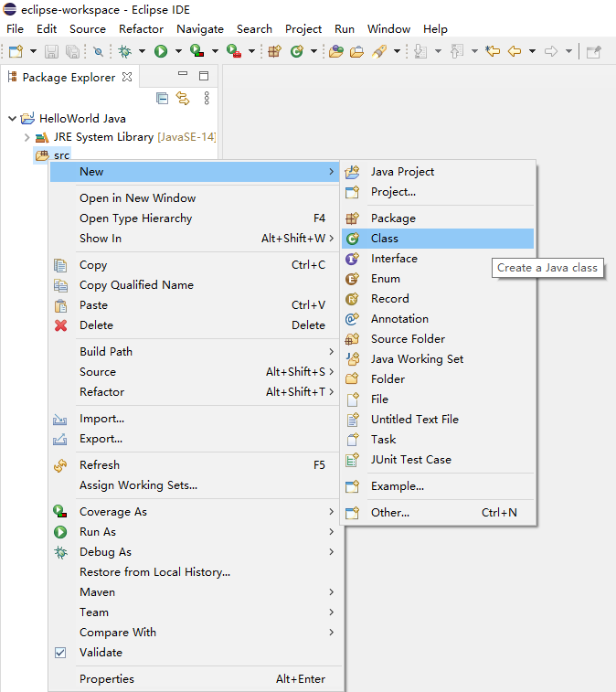This screenshot has width=616, height=692.
Task: Select Enum from the New submenu
Action: point(438,279)
